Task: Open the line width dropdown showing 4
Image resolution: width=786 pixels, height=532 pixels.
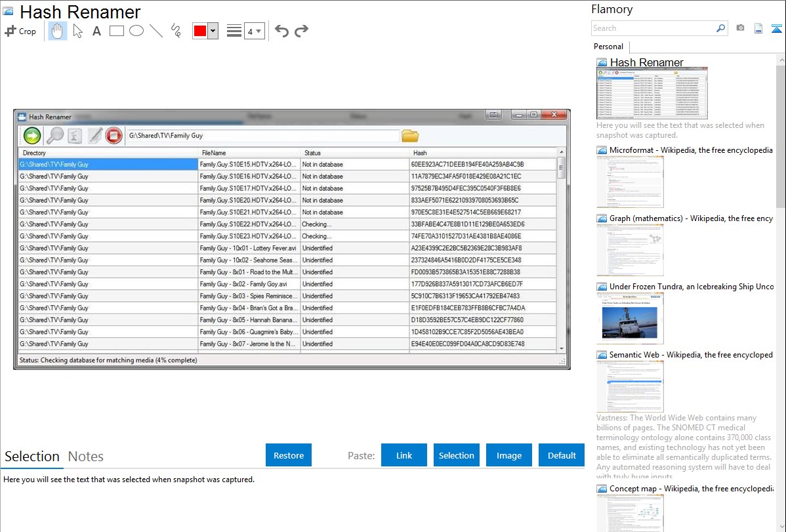Action: [255, 31]
